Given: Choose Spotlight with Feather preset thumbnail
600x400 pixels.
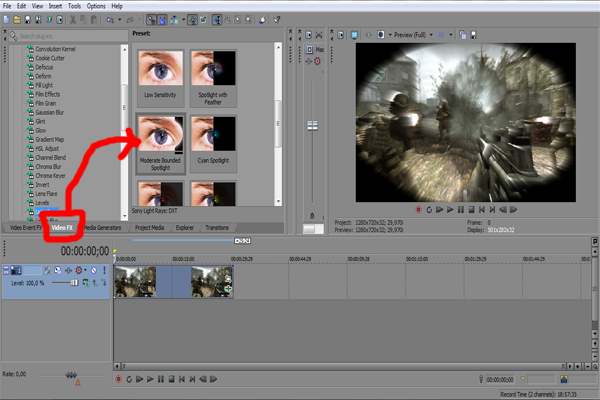Looking at the screenshot, I should 213,78.
